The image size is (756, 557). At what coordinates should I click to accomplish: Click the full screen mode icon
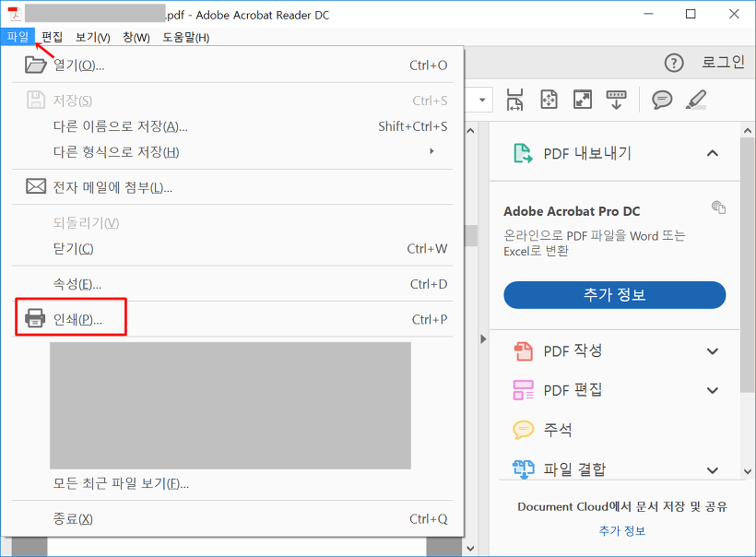pos(583,100)
